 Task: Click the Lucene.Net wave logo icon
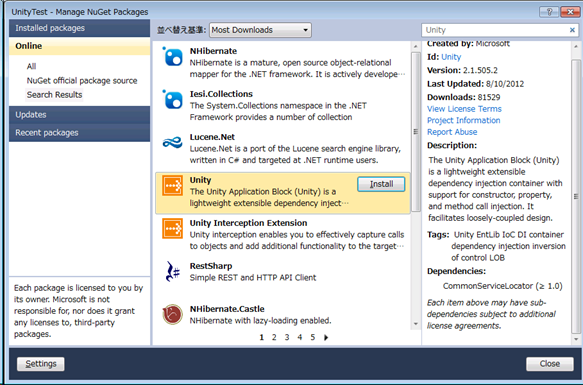pos(173,142)
